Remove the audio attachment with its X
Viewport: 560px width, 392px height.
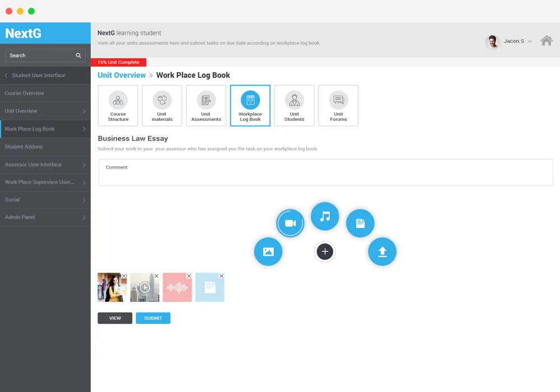click(188, 276)
